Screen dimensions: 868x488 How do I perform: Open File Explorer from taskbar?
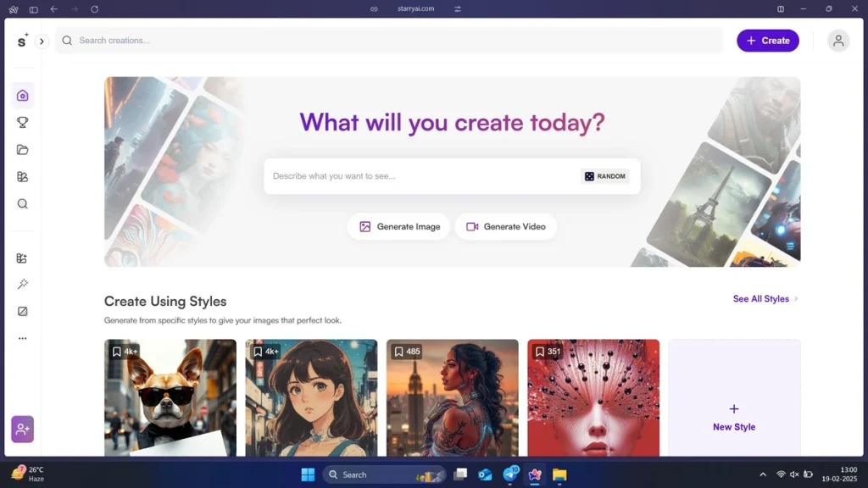tap(559, 474)
